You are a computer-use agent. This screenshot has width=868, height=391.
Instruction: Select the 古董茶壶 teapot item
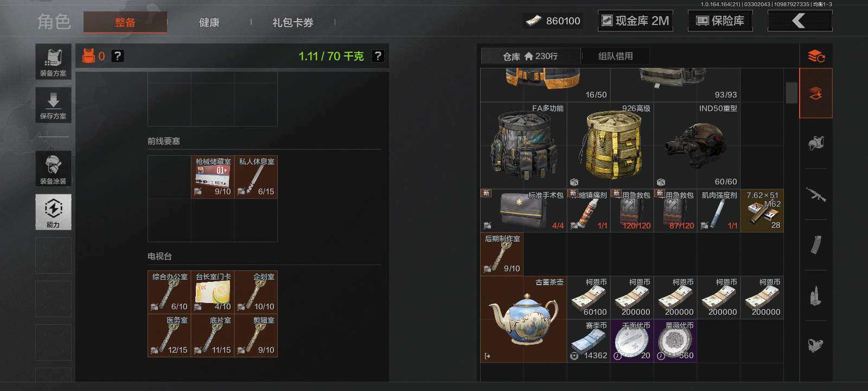pyautogui.click(x=524, y=319)
